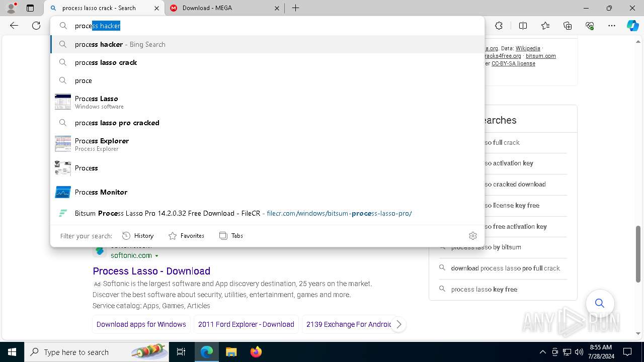Open the Copilot sidebar icon
644x362 pixels.
[x=632, y=26]
